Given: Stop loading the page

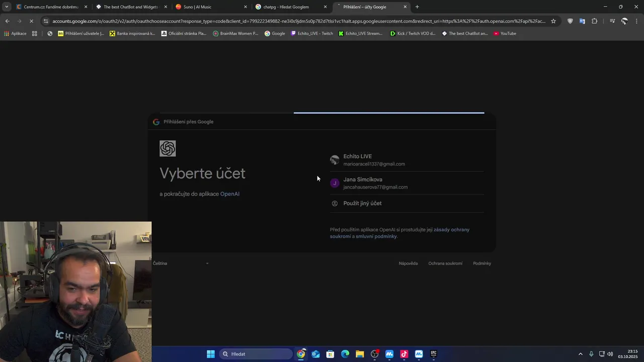Looking at the screenshot, I should tap(31, 21).
